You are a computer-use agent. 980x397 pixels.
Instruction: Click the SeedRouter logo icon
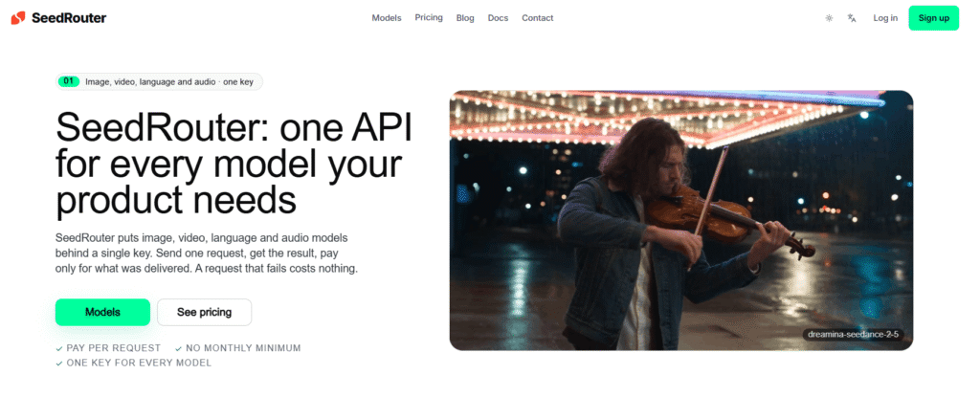click(18, 18)
